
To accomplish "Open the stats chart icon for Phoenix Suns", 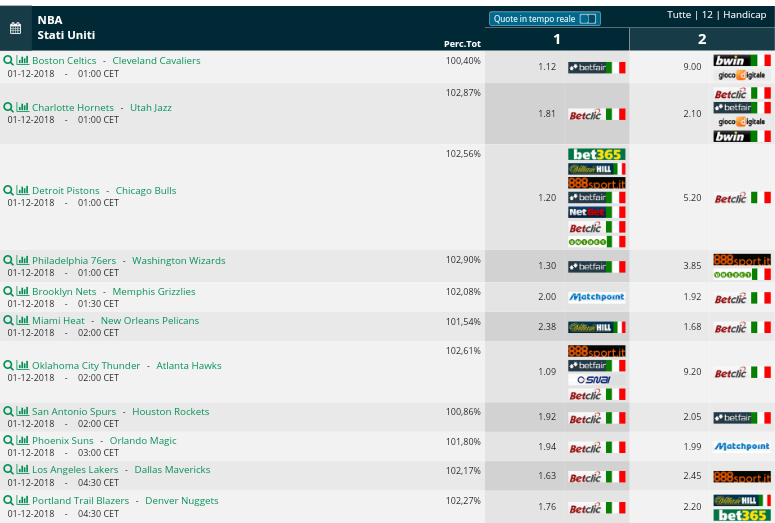I will [x=22, y=440].
